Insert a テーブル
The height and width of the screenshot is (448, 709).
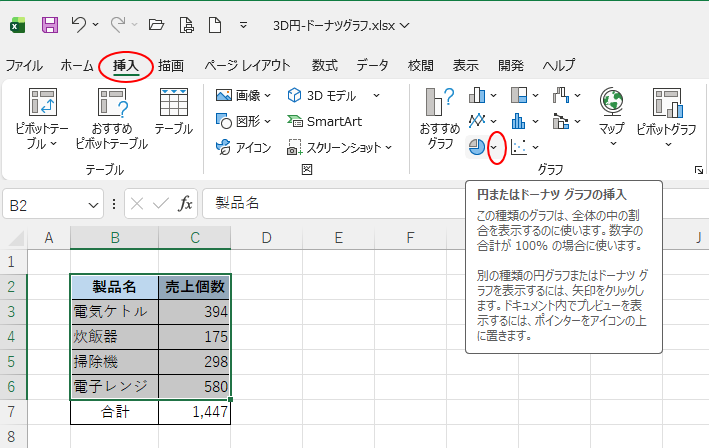(x=174, y=111)
